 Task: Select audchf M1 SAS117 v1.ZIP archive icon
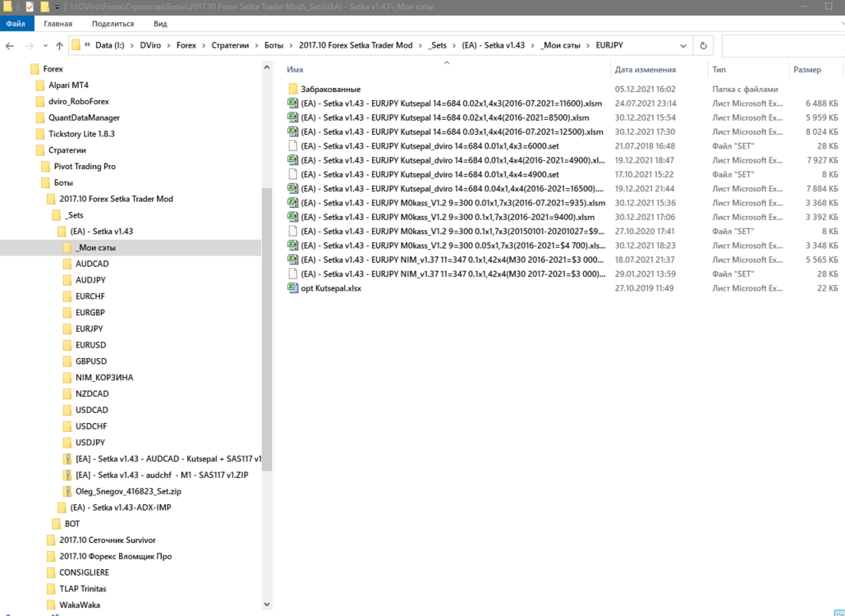(67, 475)
